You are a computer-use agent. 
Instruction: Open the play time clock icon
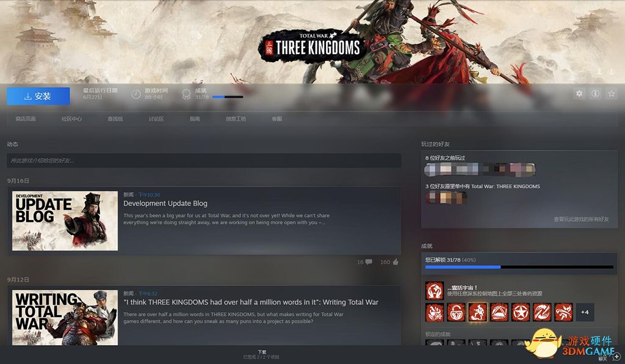point(136,94)
